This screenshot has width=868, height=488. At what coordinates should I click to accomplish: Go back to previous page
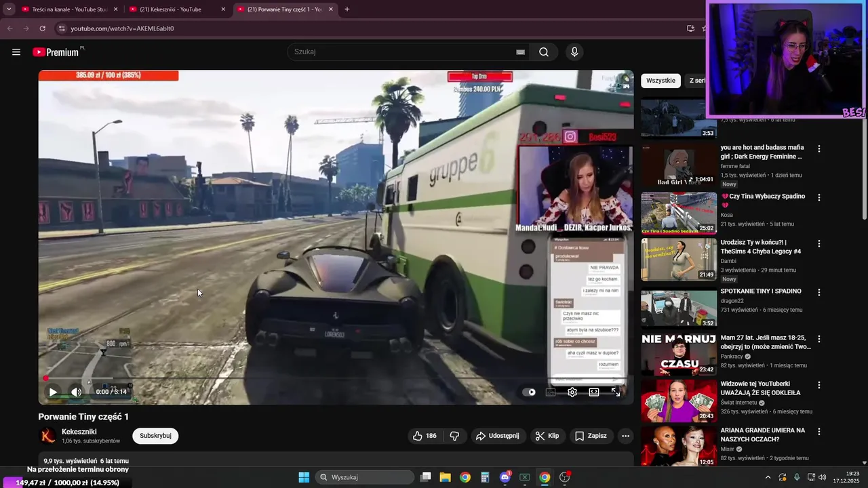pos(9,28)
